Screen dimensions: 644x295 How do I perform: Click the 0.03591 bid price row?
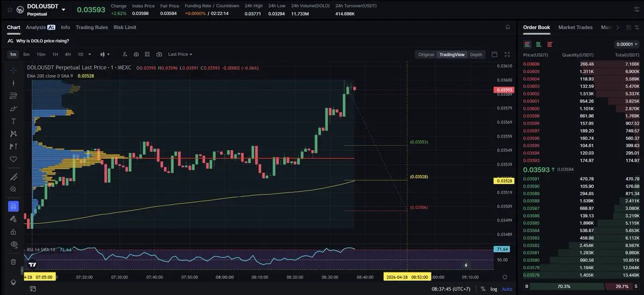[x=581, y=179]
